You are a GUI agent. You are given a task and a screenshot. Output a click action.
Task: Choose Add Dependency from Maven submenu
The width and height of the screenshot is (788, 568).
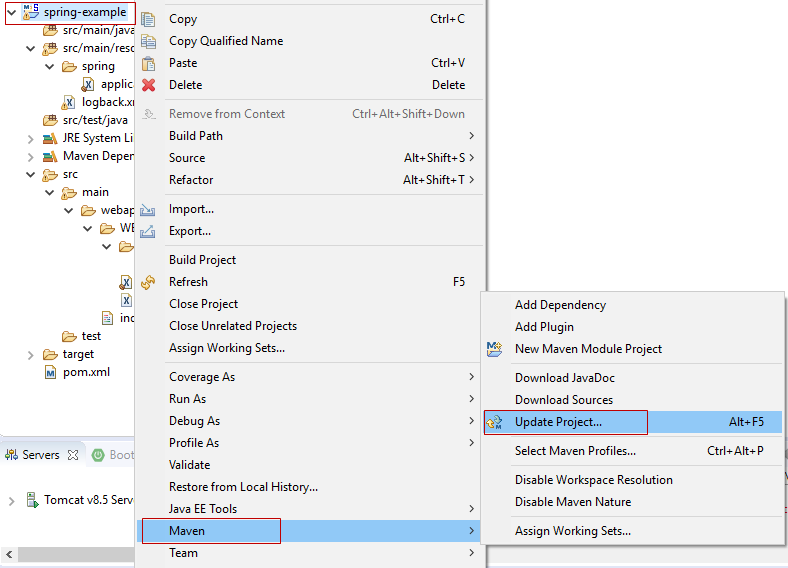633,305
